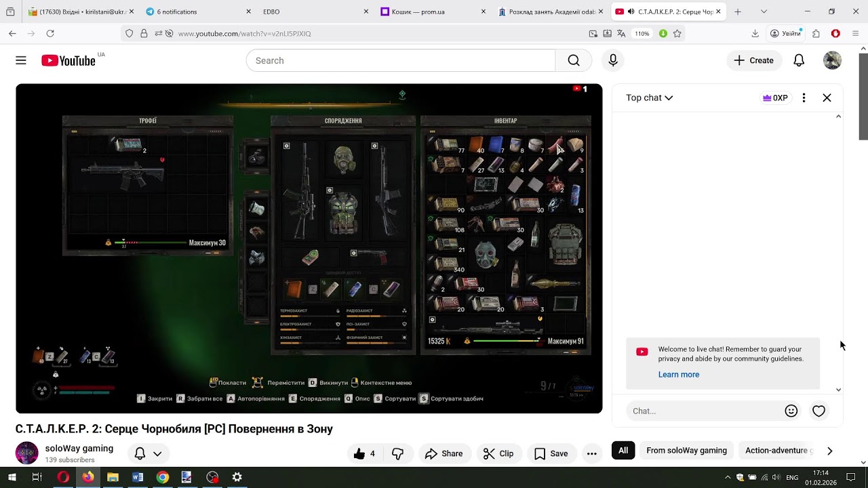Translate this page icon

[622, 33]
